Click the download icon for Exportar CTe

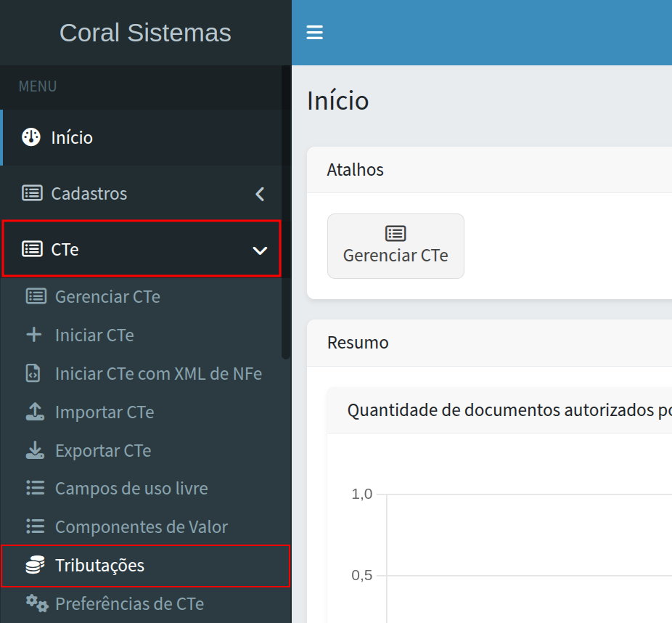34,450
